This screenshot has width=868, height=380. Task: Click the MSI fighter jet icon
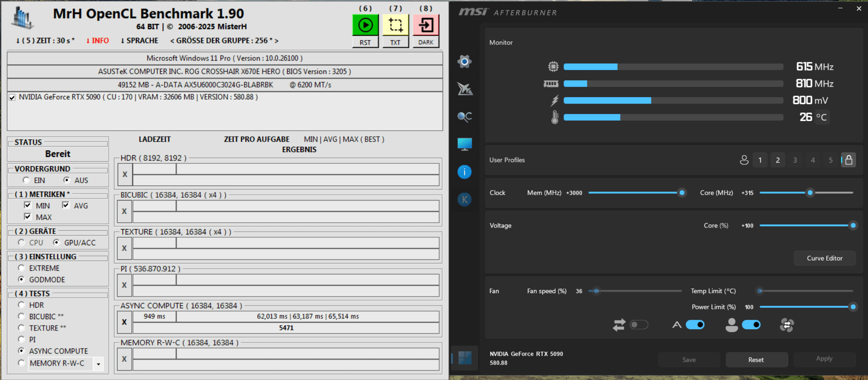coord(464,89)
